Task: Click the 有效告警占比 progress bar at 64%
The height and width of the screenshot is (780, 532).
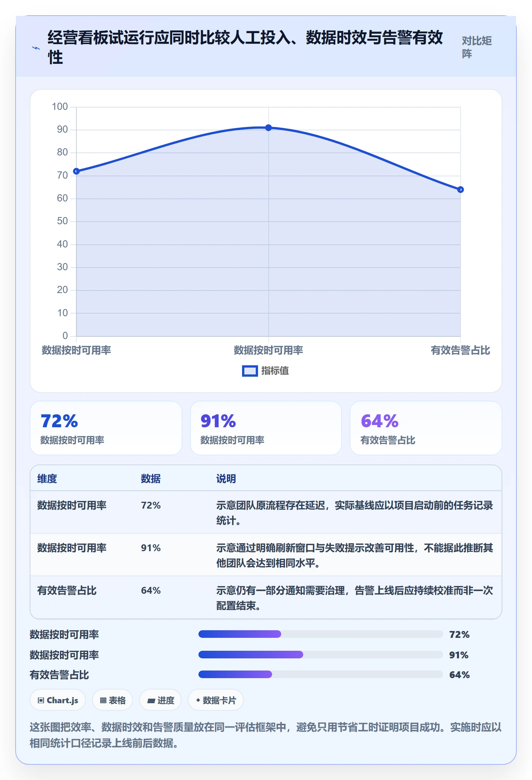Action: pos(321,674)
